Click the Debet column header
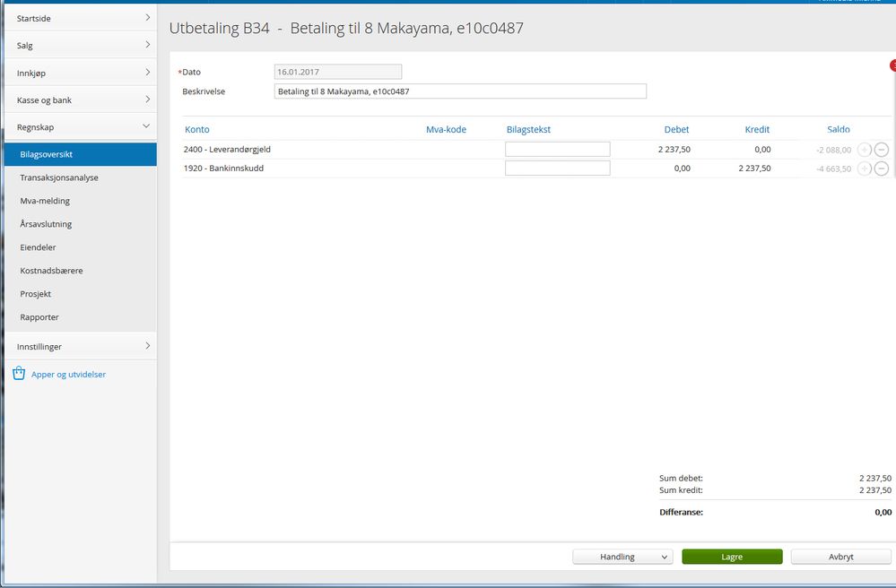Viewport: 896px width, 588px height. point(676,130)
